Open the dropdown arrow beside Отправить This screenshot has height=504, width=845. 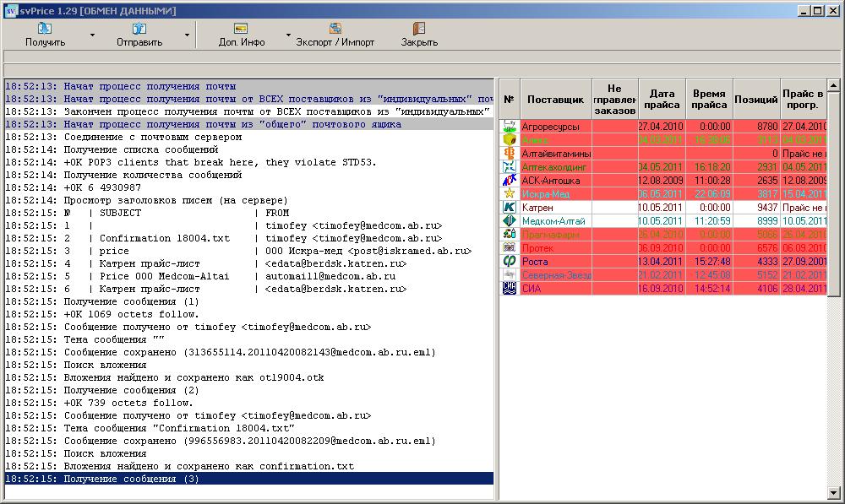click(187, 35)
